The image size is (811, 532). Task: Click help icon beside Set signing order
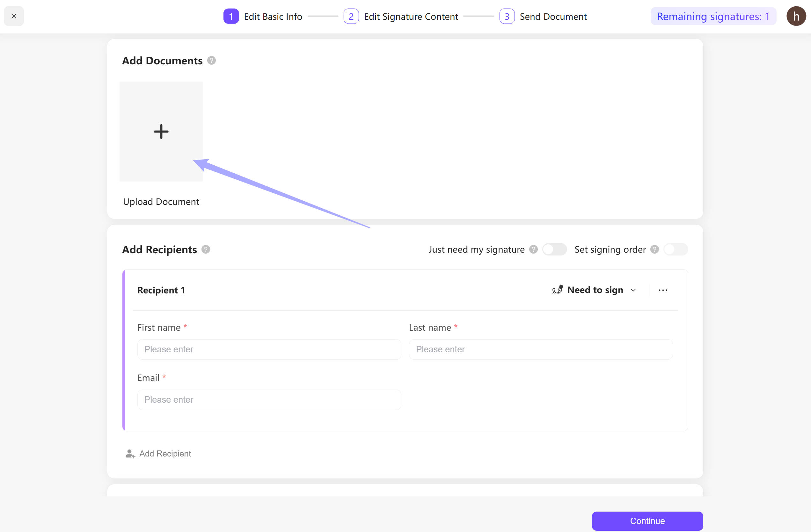point(654,249)
